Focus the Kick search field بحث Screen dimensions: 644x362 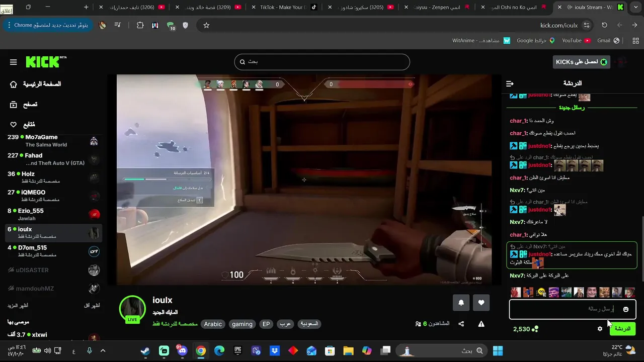click(x=322, y=62)
